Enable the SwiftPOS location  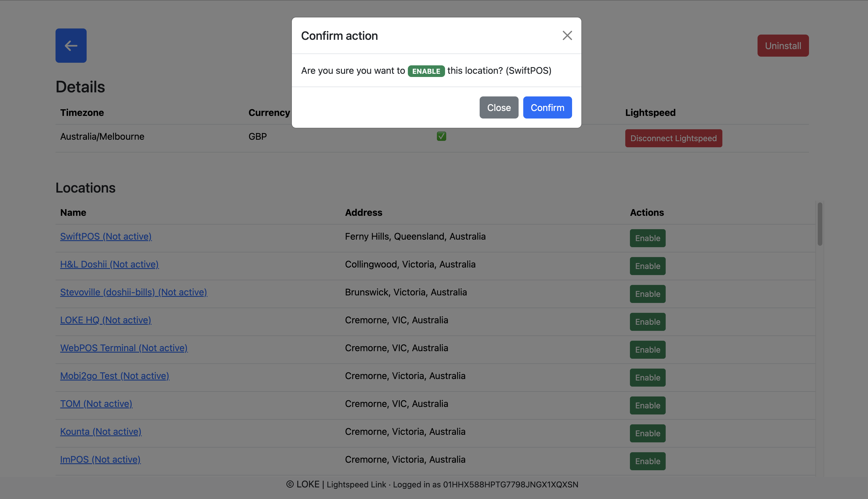(x=647, y=238)
